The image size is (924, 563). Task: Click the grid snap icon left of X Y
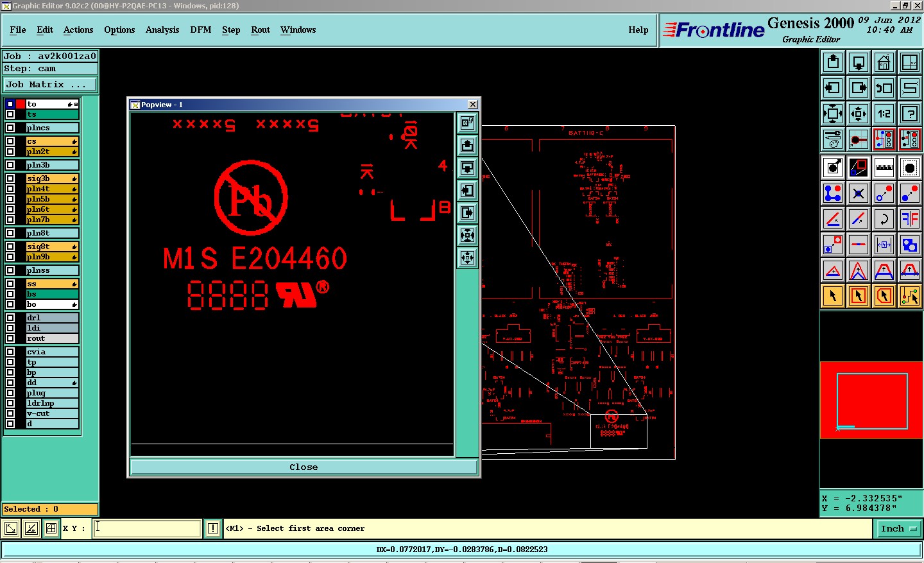[x=51, y=529]
